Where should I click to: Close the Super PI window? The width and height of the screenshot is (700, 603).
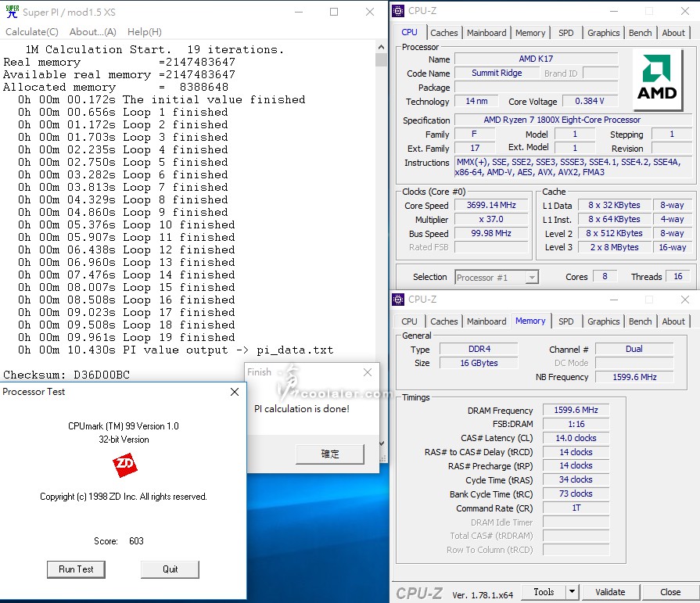tap(370, 12)
